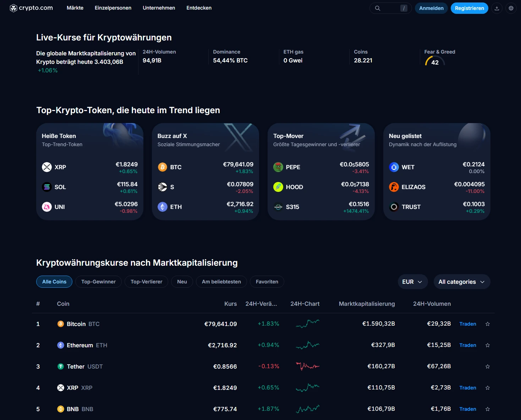The height and width of the screenshot is (420, 521).
Task: Click the HOOD coin icon
Action: coord(278,187)
